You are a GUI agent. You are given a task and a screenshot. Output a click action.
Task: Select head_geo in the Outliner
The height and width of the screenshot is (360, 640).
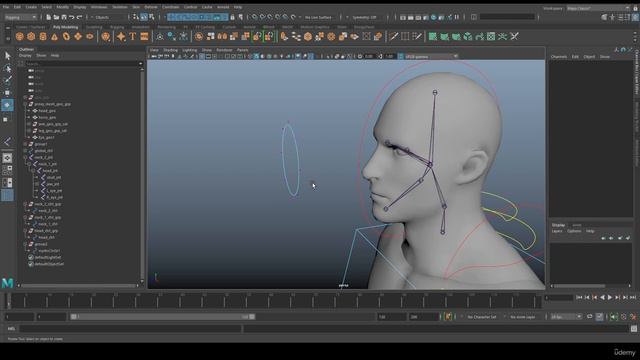[47, 111]
